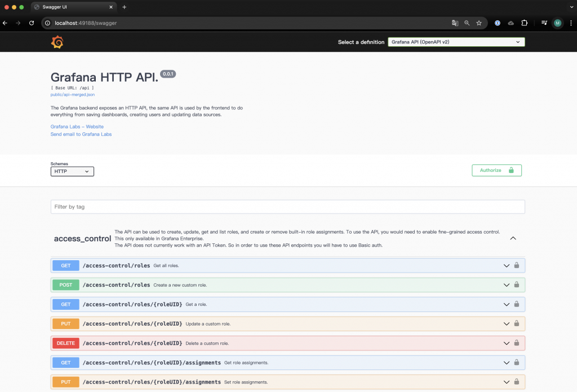Click 'Update a custom role.' text

coord(208,324)
